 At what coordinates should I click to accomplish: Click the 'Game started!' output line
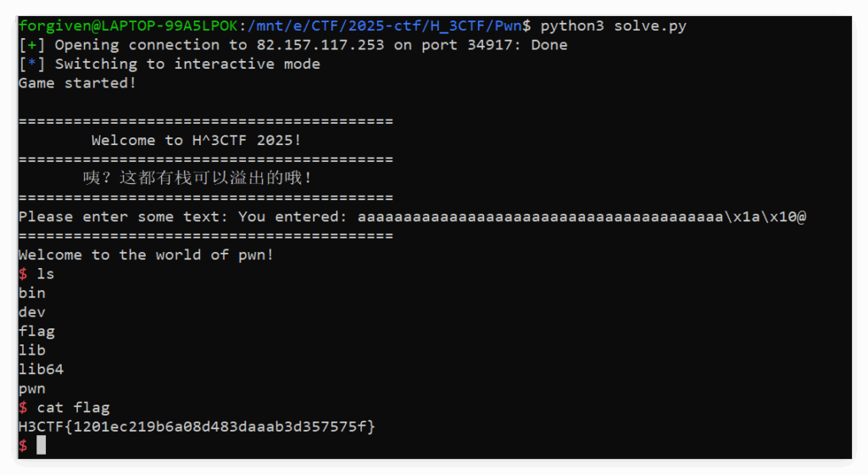77,83
